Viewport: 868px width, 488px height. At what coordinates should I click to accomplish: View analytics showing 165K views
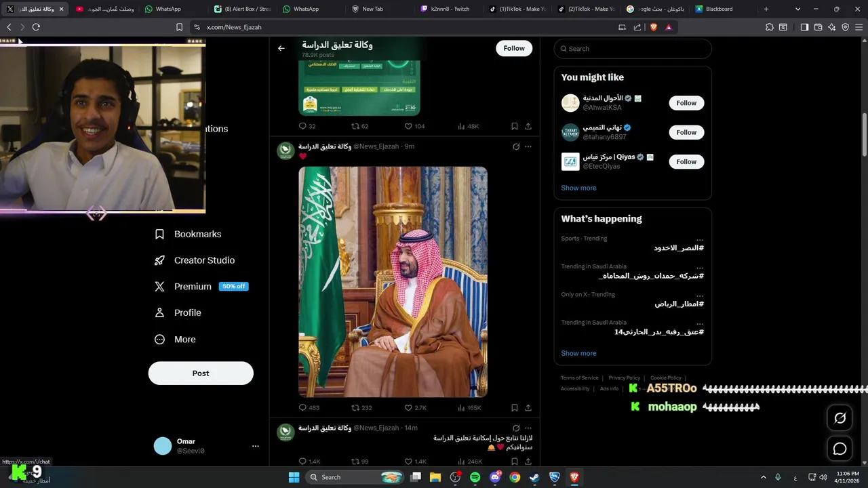(469, 408)
